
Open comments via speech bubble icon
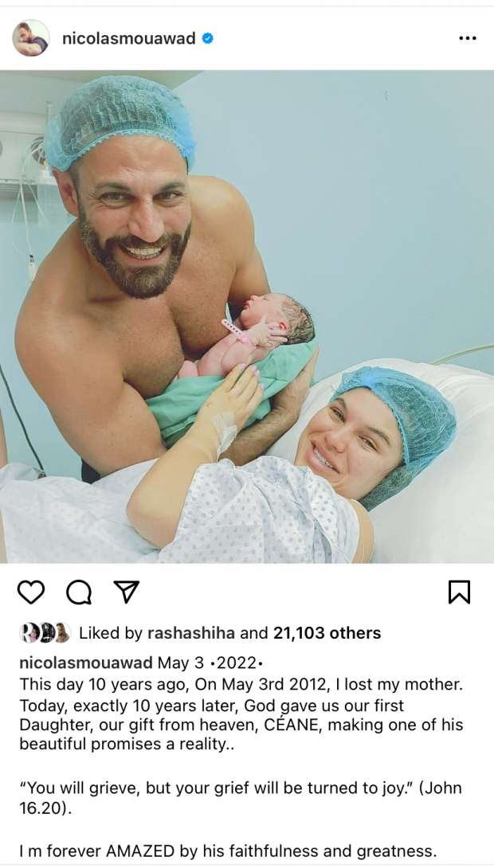click(x=79, y=592)
